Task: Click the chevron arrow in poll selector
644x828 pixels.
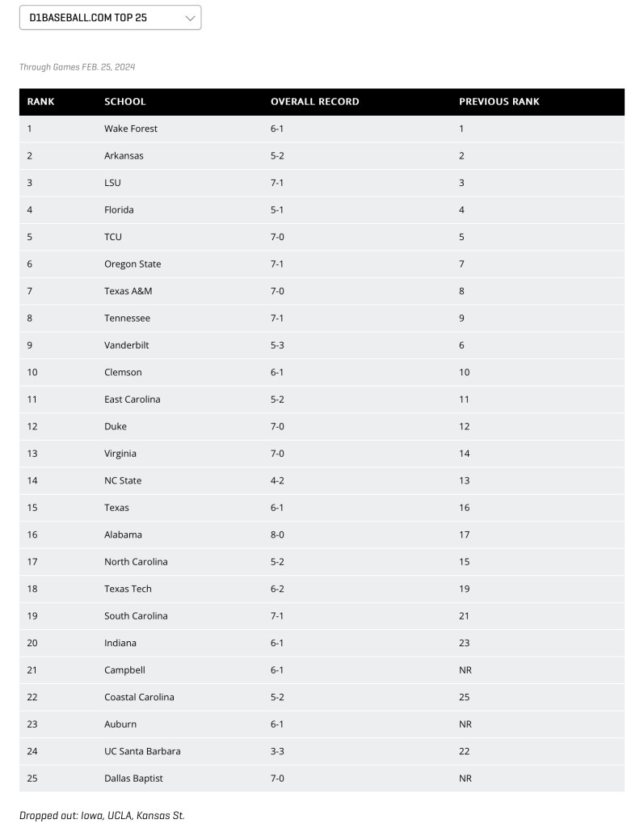Action: (190, 17)
